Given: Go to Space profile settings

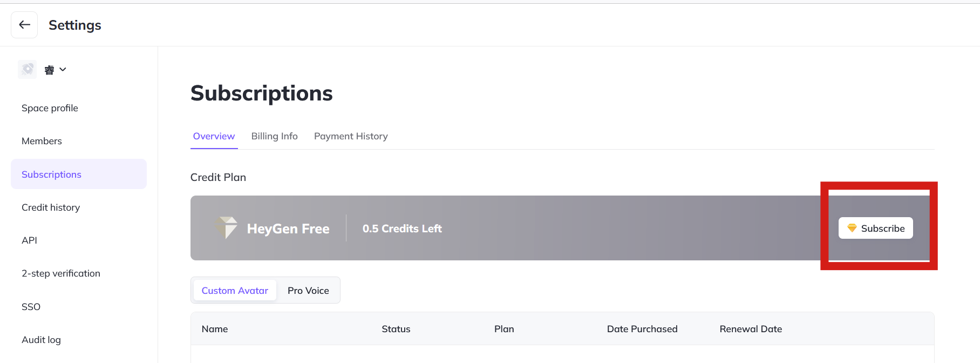Looking at the screenshot, I should pos(50,108).
